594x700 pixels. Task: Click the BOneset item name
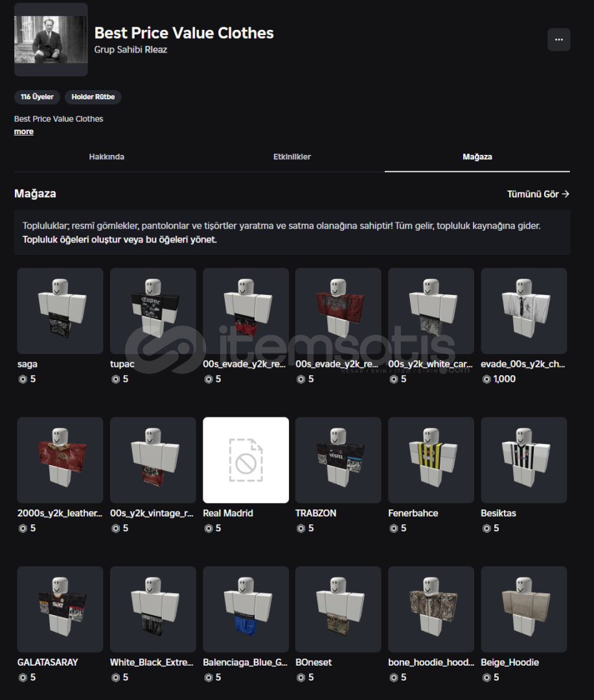(314, 662)
